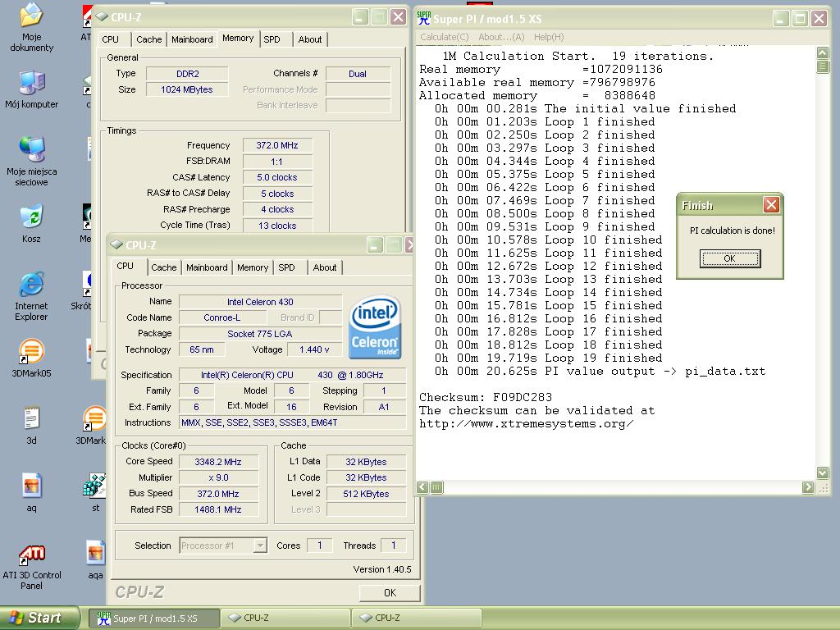Open the Windows Start menu
This screenshot has width=840, height=630.
point(39,618)
